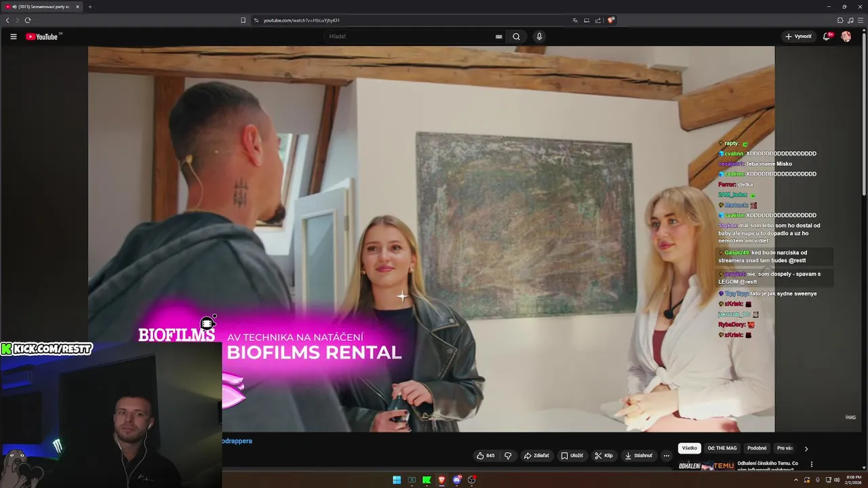
Task: Go to YouTube home via logo
Action: [x=42, y=37]
